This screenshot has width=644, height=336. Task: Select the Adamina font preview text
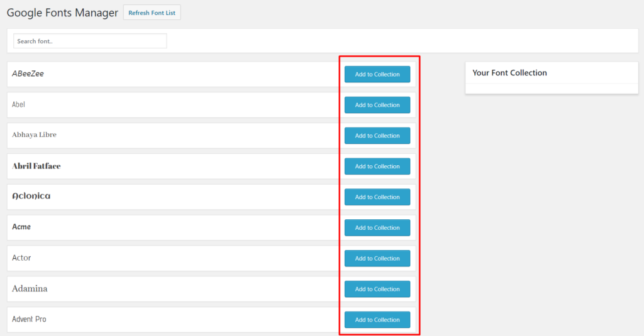click(30, 288)
